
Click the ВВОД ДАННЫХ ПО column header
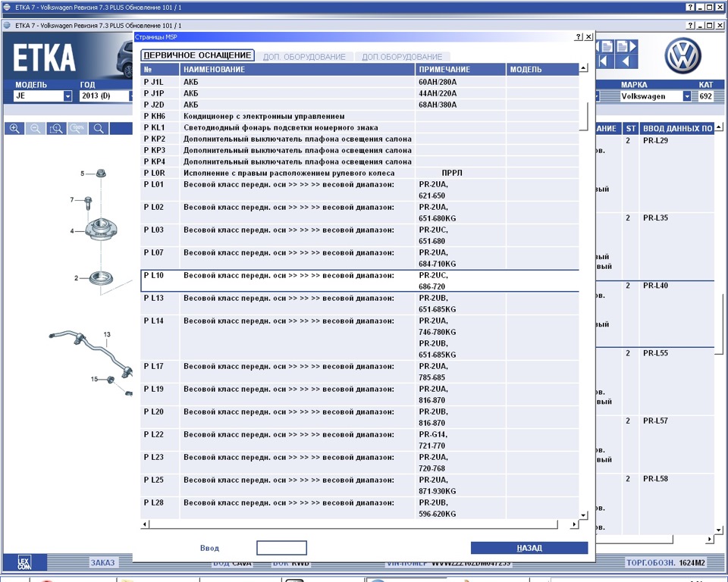click(677, 129)
